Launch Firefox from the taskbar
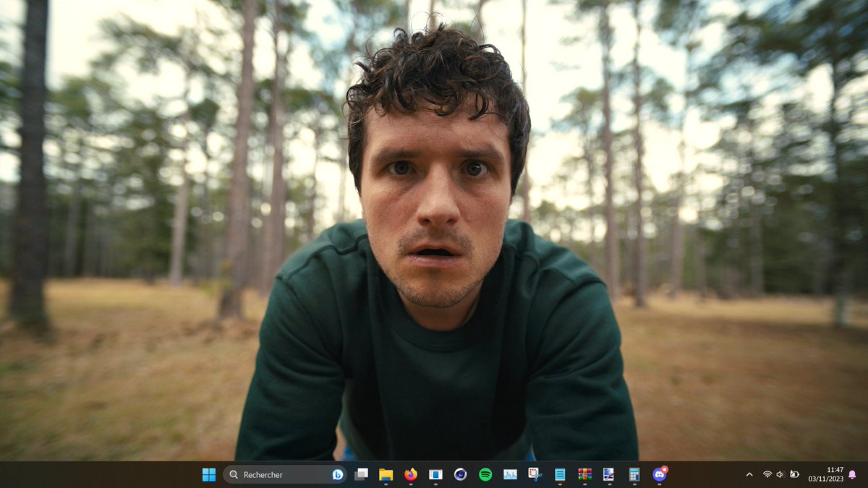 411,474
